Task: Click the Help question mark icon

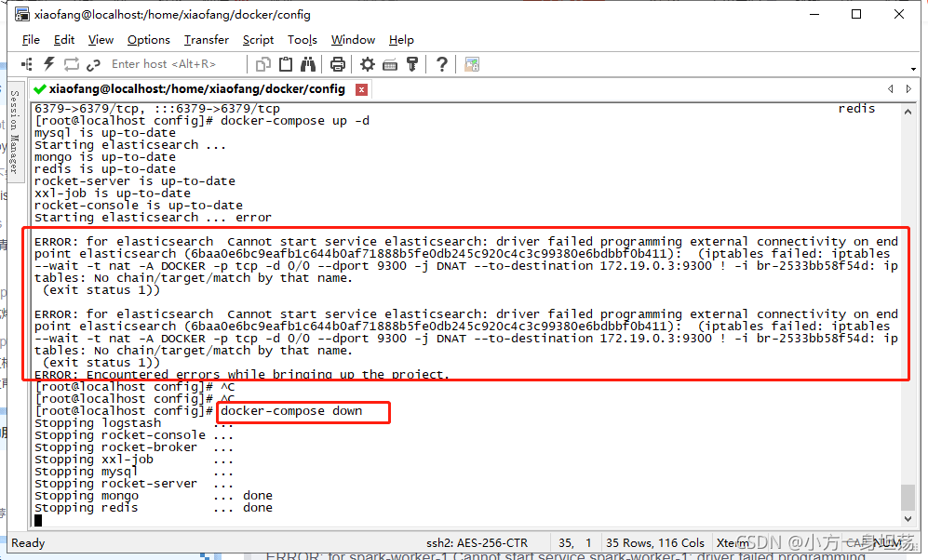Action: (441, 64)
